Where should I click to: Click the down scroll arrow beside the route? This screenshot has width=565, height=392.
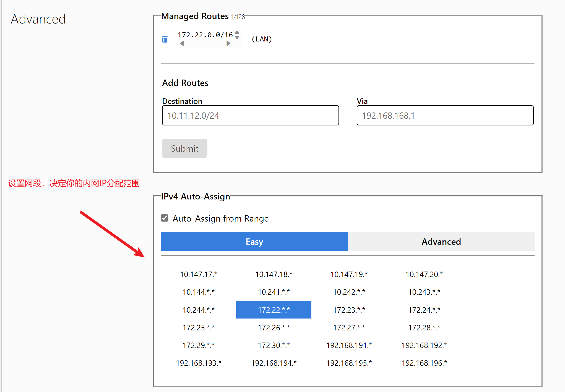(x=237, y=37)
